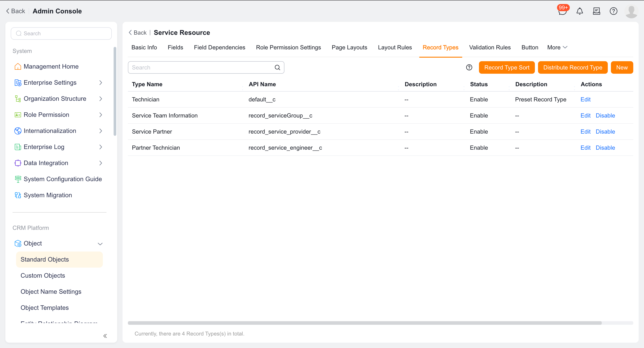644x348 pixels.
Task: Open the notifications bell icon
Action: tap(580, 11)
